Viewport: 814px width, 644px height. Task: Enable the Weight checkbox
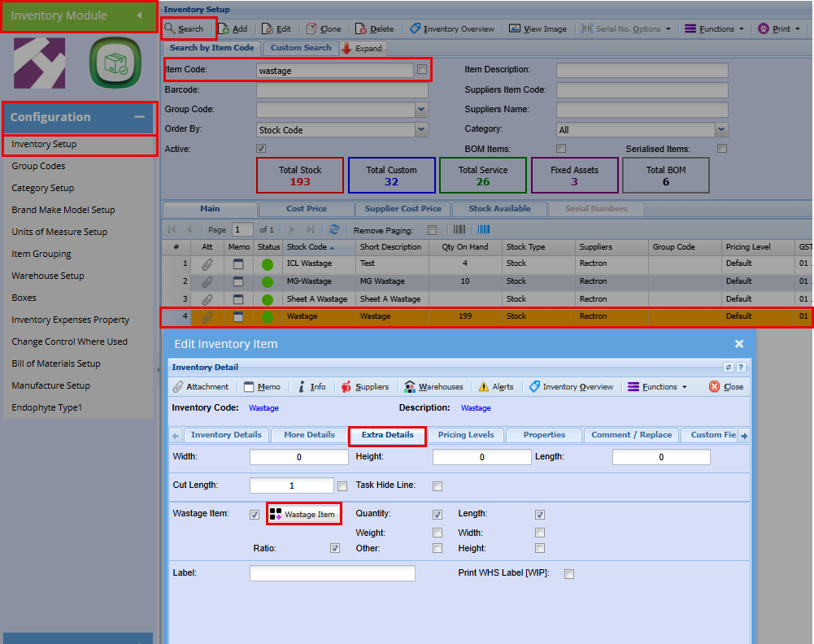[437, 533]
